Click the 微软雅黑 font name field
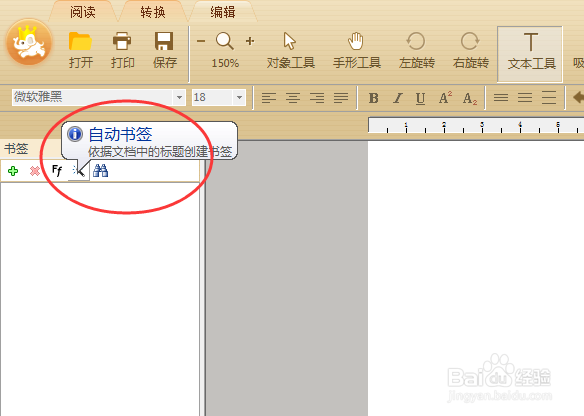Image resolution: width=584 pixels, height=416 pixels. [x=93, y=98]
